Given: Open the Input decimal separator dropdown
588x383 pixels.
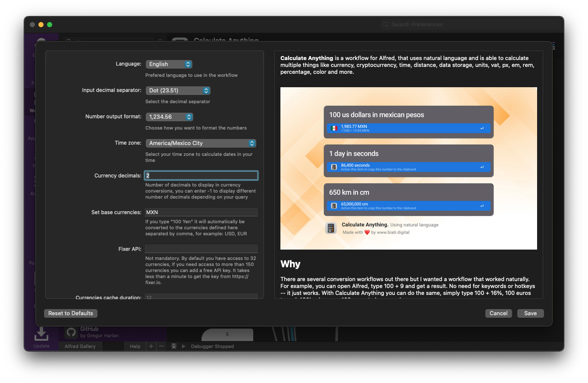Looking at the screenshot, I should click(x=178, y=90).
